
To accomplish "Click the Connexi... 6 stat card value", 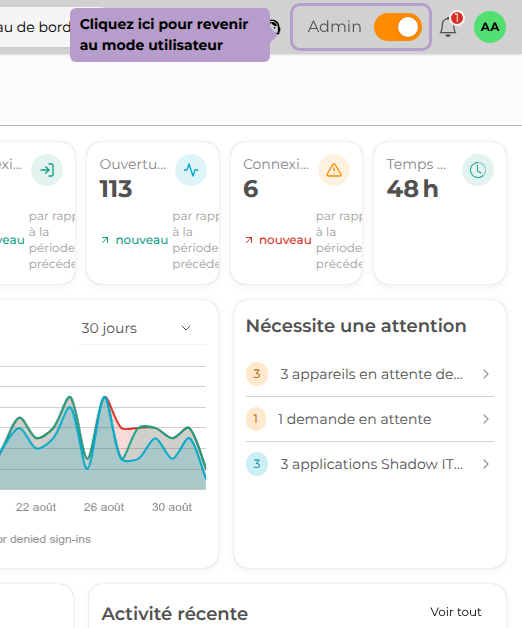I will [251, 189].
